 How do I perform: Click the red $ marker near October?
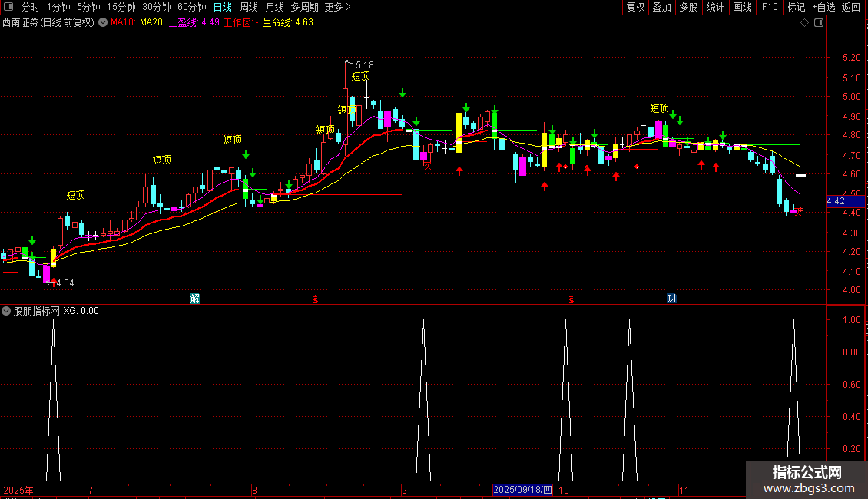pos(571,299)
